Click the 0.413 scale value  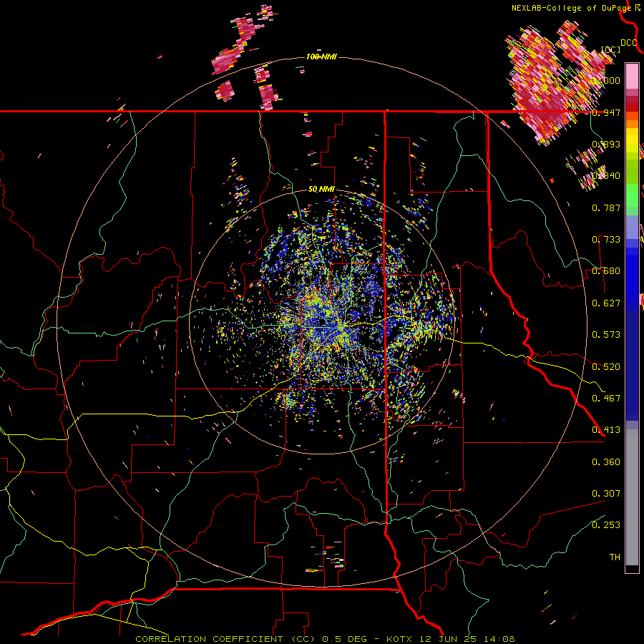click(x=606, y=430)
